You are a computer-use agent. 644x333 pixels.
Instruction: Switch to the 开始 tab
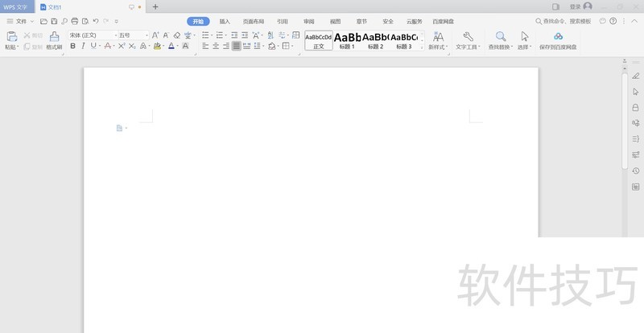tap(198, 22)
